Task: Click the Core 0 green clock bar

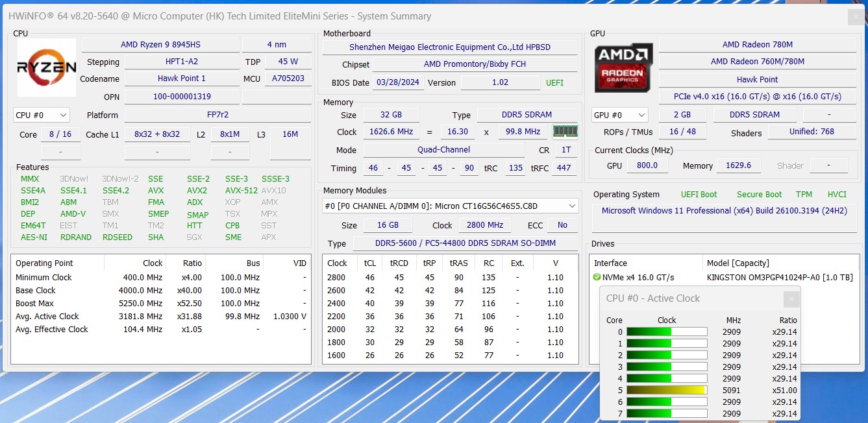Action: (666, 332)
